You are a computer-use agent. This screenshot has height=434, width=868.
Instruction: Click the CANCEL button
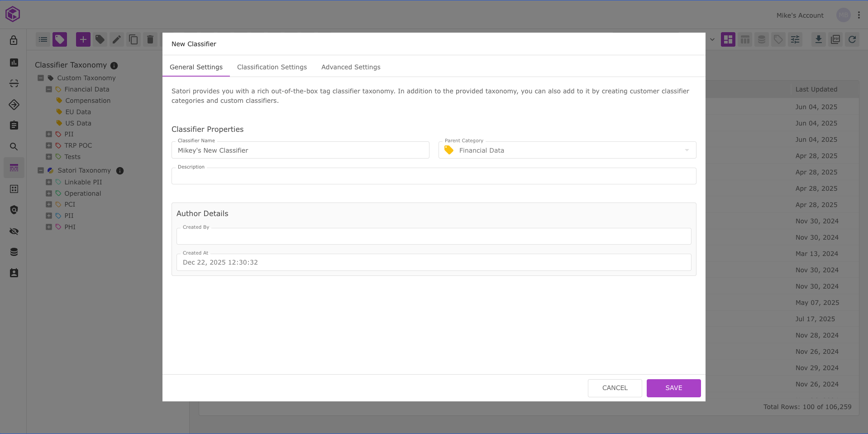click(x=615, y=388)
